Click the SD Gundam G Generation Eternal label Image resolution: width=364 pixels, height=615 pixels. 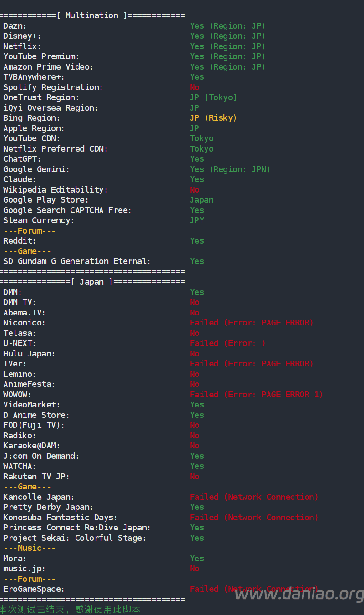pyautogui.click(x=77, y=261)
